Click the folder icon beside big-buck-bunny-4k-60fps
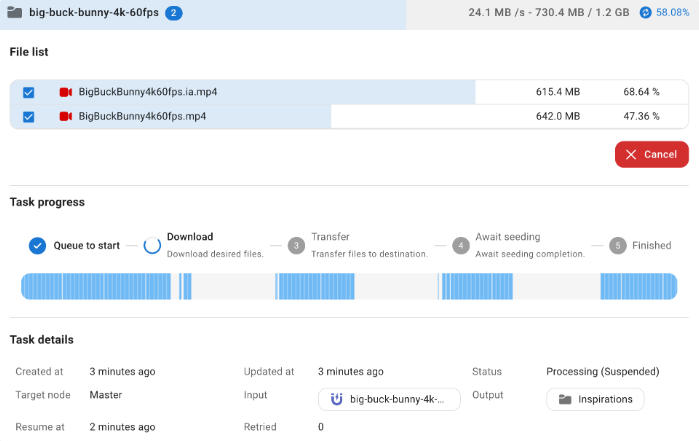 (14, 13)
